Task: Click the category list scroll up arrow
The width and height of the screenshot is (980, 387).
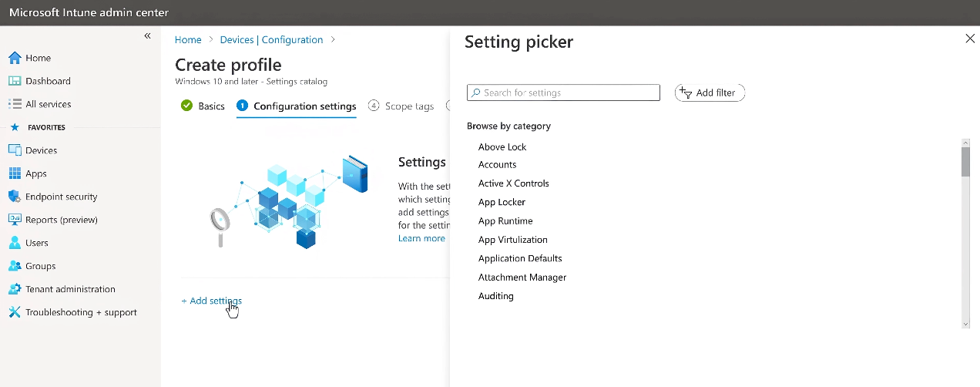Action: [x=965, y=143]
